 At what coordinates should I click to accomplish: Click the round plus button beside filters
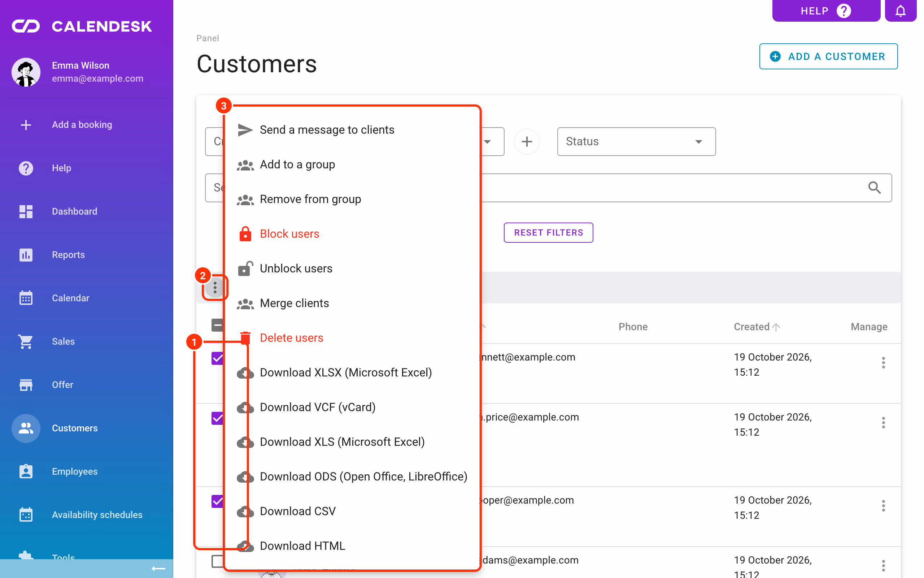coord(527,142)
